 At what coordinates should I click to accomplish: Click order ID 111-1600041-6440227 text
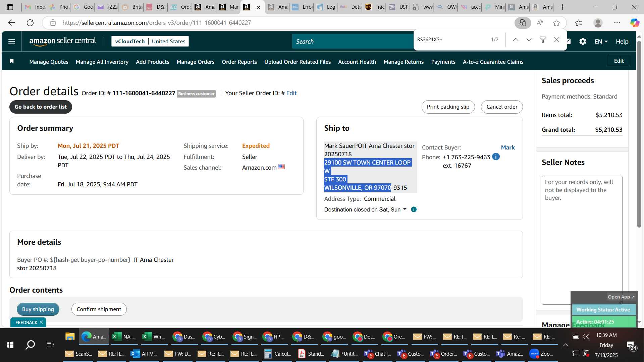tap(144, 93)
